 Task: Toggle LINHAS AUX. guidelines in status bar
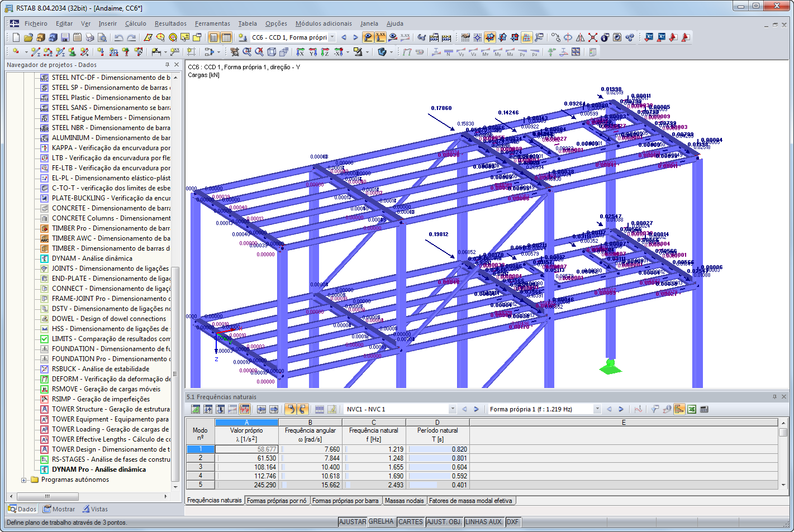pyautogui.click(x=484, y=522)
